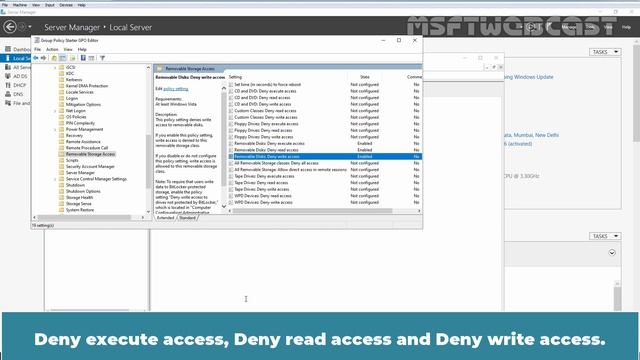
Task: Select Removable Disks: Deny execute access row
Action: pyautogui.click(x=325, y=144)
